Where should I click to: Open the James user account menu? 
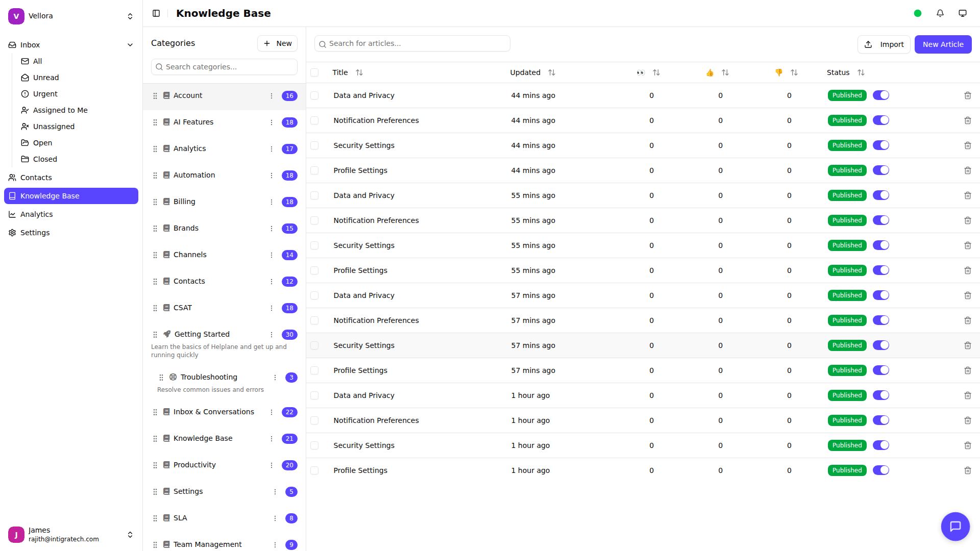coord(71,535)
